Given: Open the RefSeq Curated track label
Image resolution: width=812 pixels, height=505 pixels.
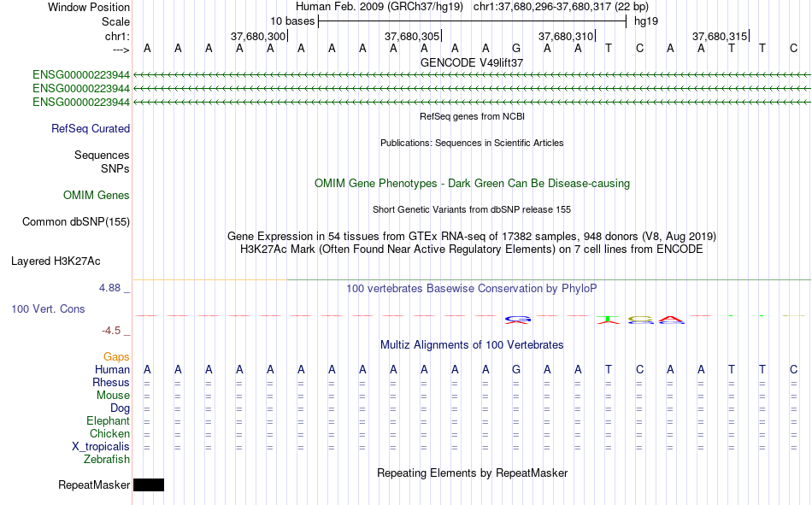Looking at the screenshot, I should pyautogui.click(x=91, y=128).
